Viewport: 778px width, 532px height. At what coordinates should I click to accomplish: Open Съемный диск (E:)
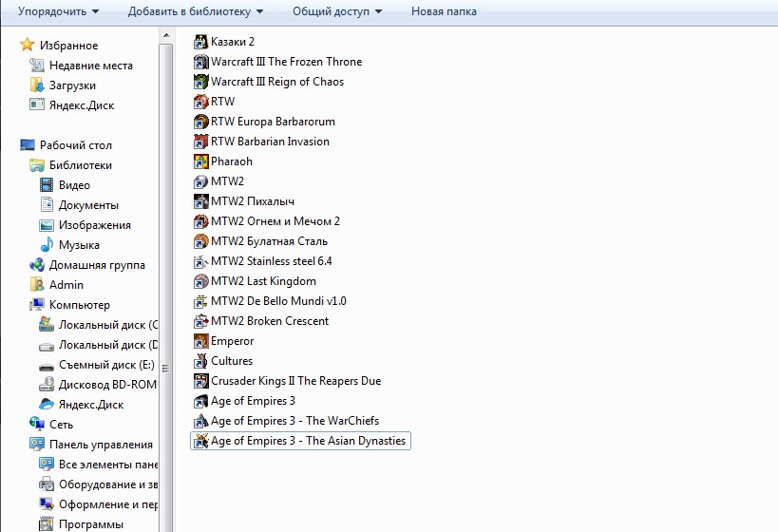pos(106,365)
